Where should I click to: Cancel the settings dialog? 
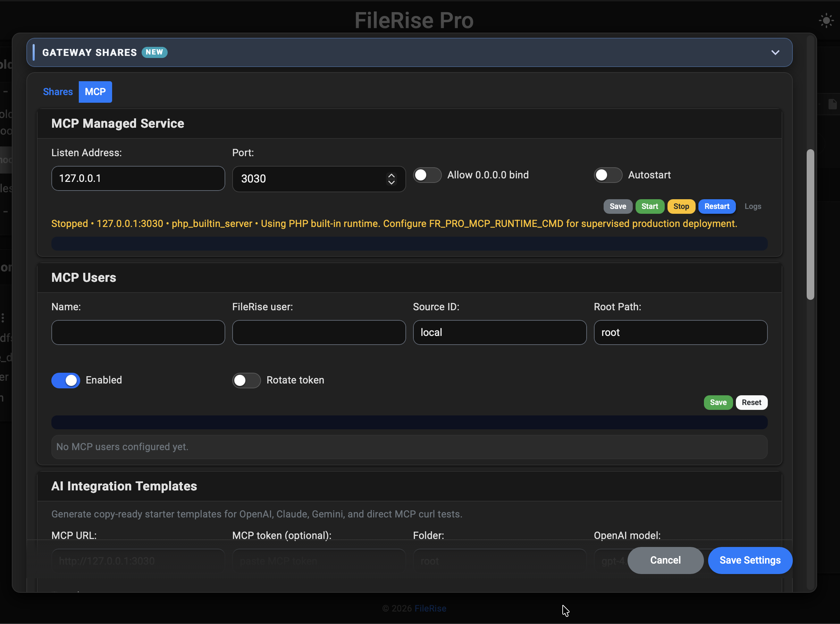pyautogui.click(x=665, y=560)
